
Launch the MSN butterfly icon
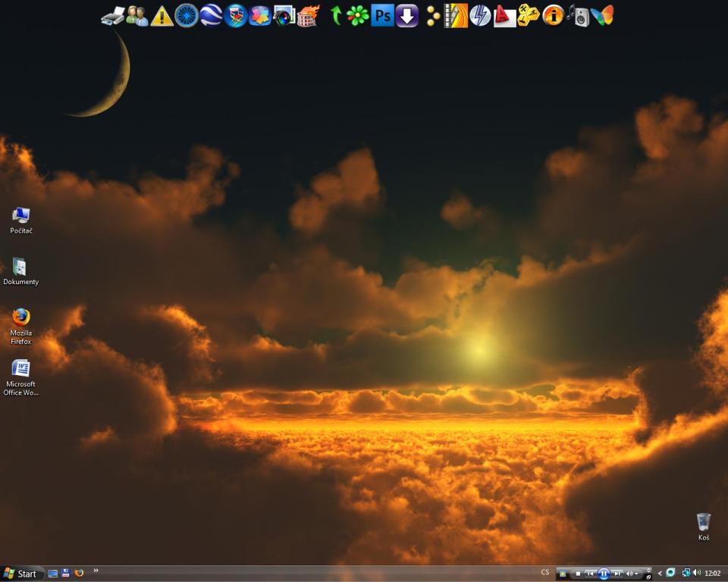[x=602, y=15]
